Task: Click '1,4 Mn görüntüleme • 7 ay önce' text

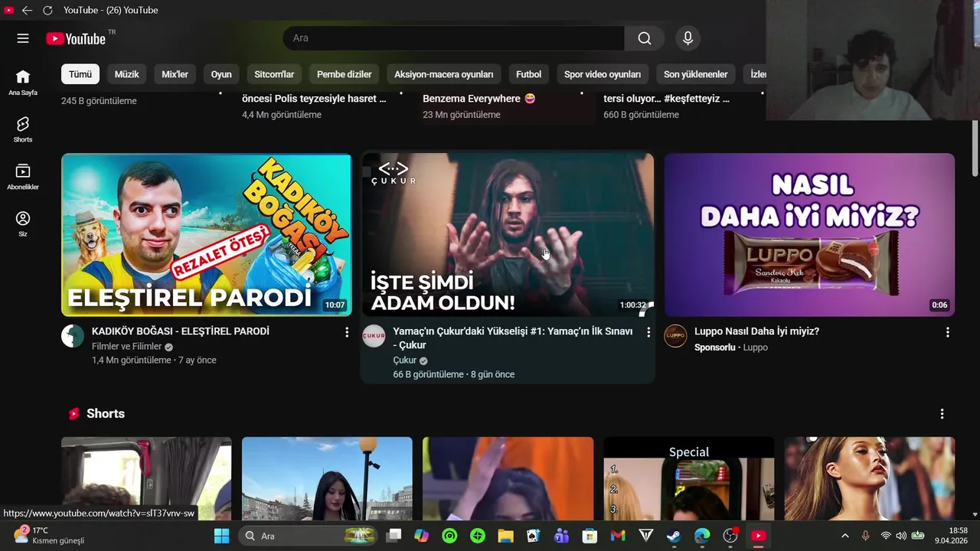Action: pos(154,360)
